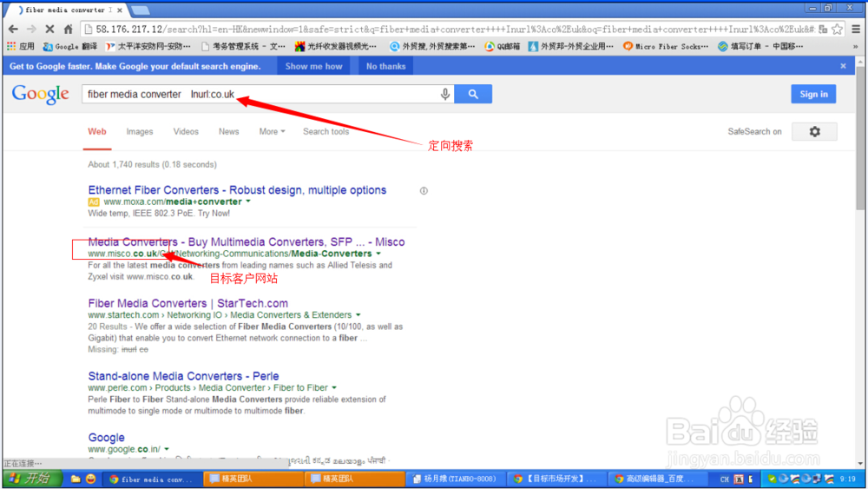The width and height of the screenshot is (868, 489).
Task: Open the QQ邮箱 bookmark
Action: point(503,47)
